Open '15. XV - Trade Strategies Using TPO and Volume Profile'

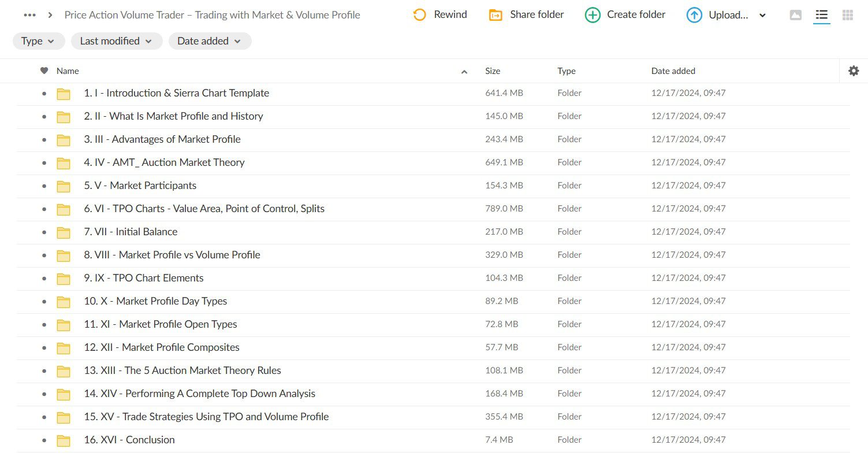pyautogui.click(x=207, y=417)
